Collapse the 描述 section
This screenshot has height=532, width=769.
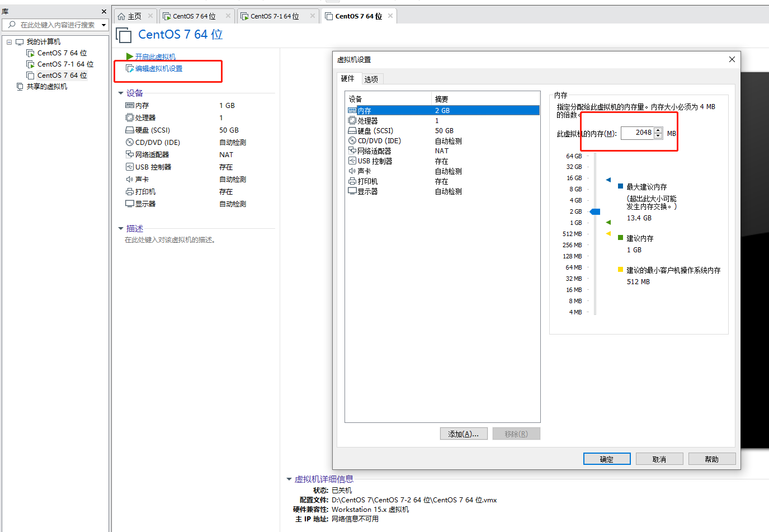pyautogui.click(x=121, y=228)
